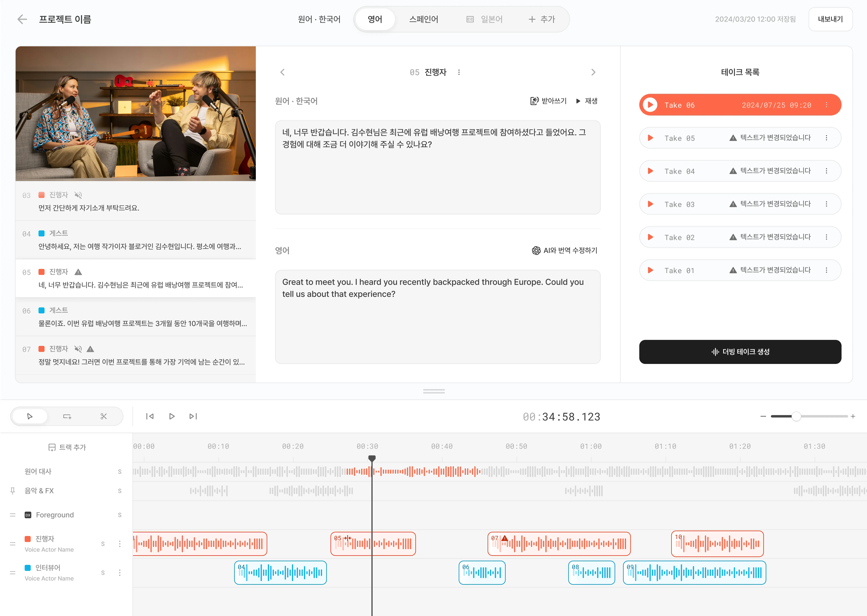This screenshot has width=867, height=616.
Task: Open 인터뷰어 track options menu
Action: [x=120, y=572]
